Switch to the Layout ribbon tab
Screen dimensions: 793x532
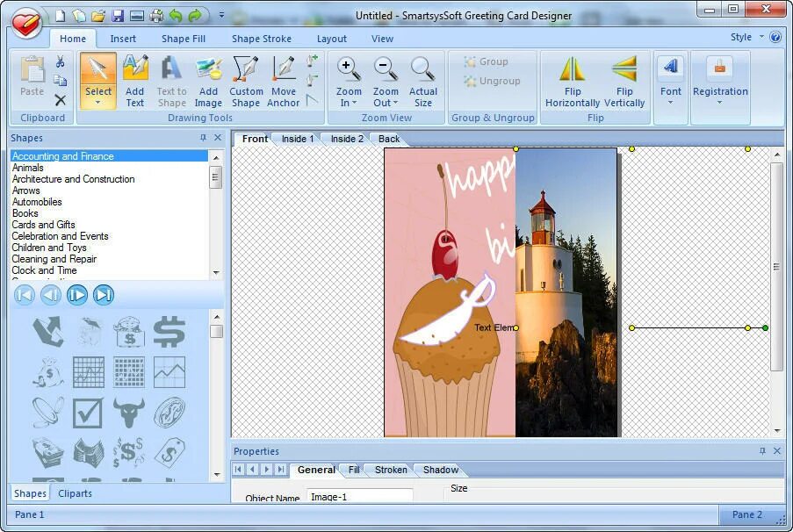coord(332,39)
